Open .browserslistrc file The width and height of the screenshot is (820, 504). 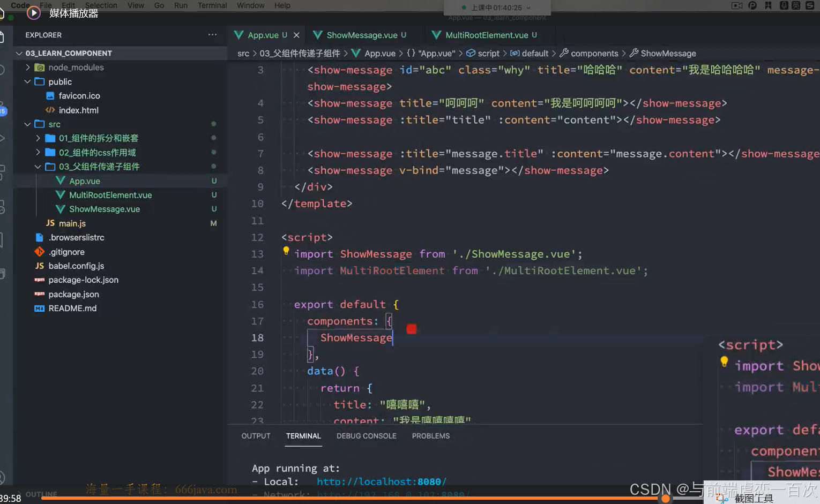[76, 237]
